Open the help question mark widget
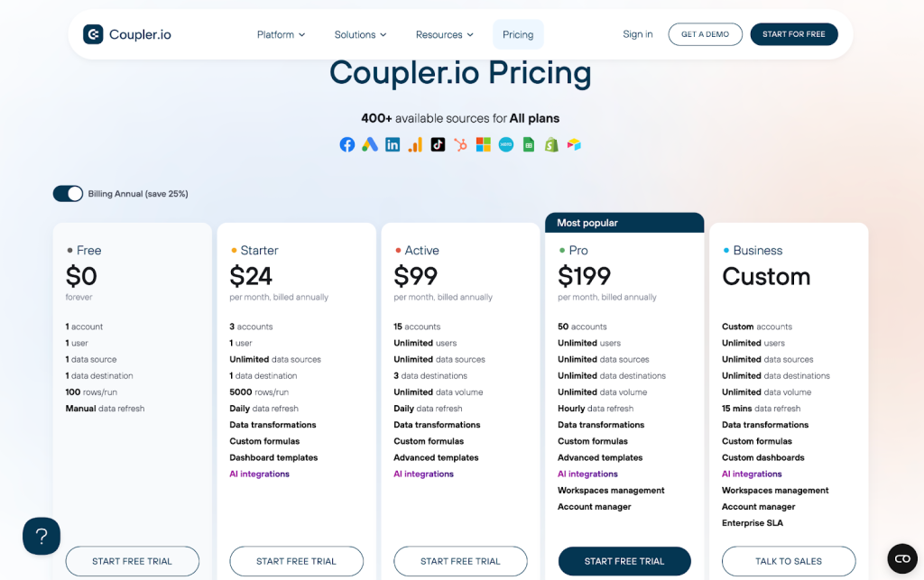 [42, 536]
